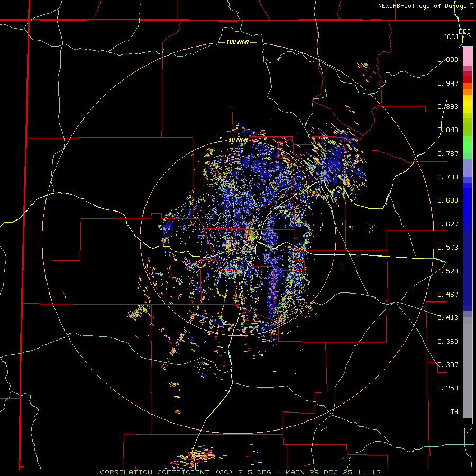Click the 11:13 timestamp in caption
This screenshot has height=476, width=476.
(x=369, y=472)
